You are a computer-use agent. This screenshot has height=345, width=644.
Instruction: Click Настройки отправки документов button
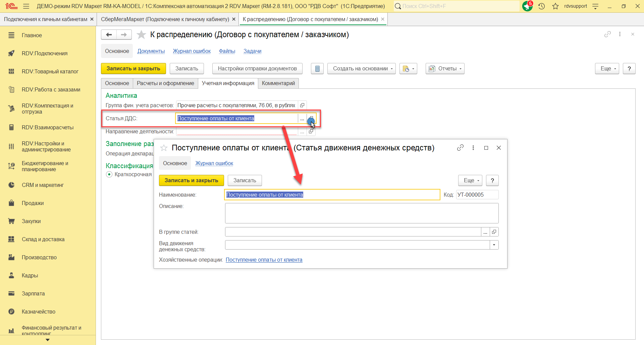pyautogui.click(x=257, y=69)
